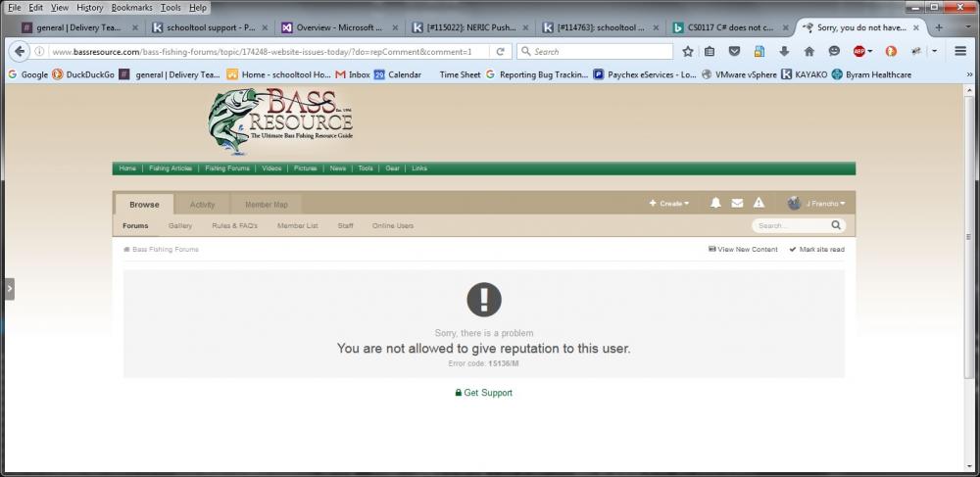Open the Inbox Gmail bookmark
980x477 pixels.
click(353, 74)
